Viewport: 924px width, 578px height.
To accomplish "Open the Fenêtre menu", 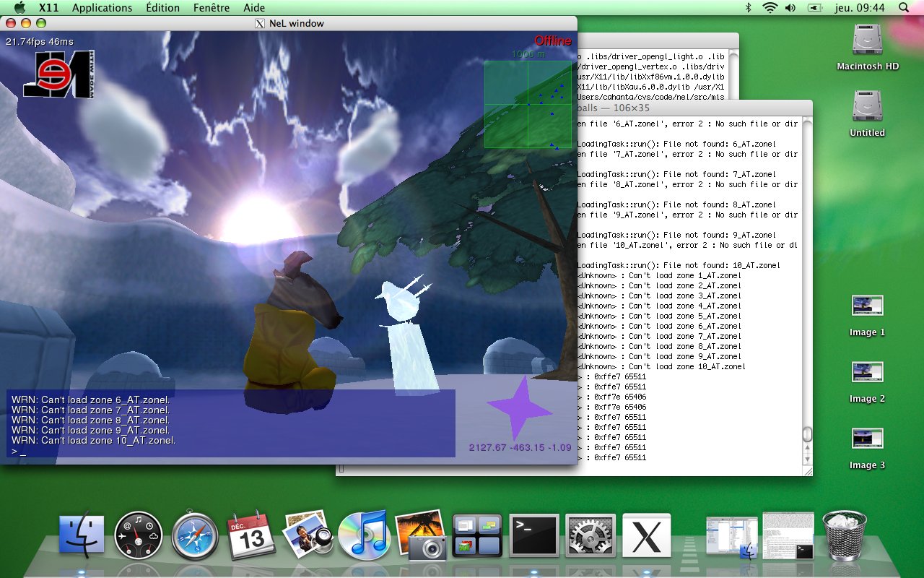I will click(212, 7).
